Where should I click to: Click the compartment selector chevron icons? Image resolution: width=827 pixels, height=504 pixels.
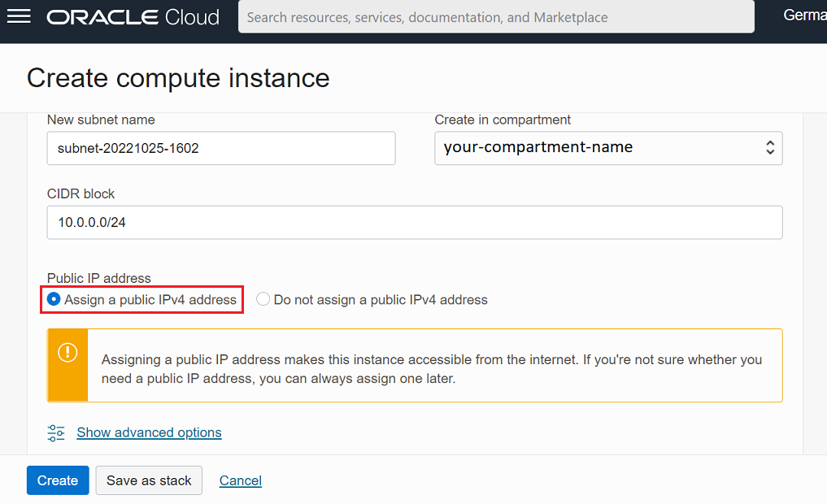(768, 148)
